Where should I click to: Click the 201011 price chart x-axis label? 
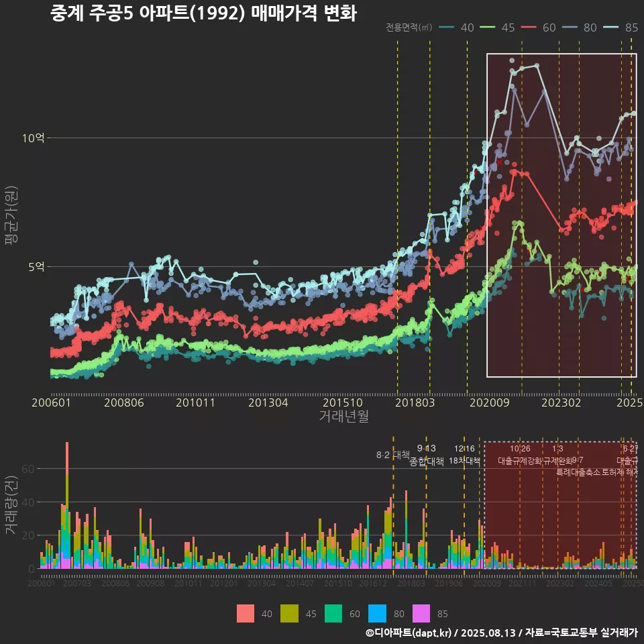(195, 402)
